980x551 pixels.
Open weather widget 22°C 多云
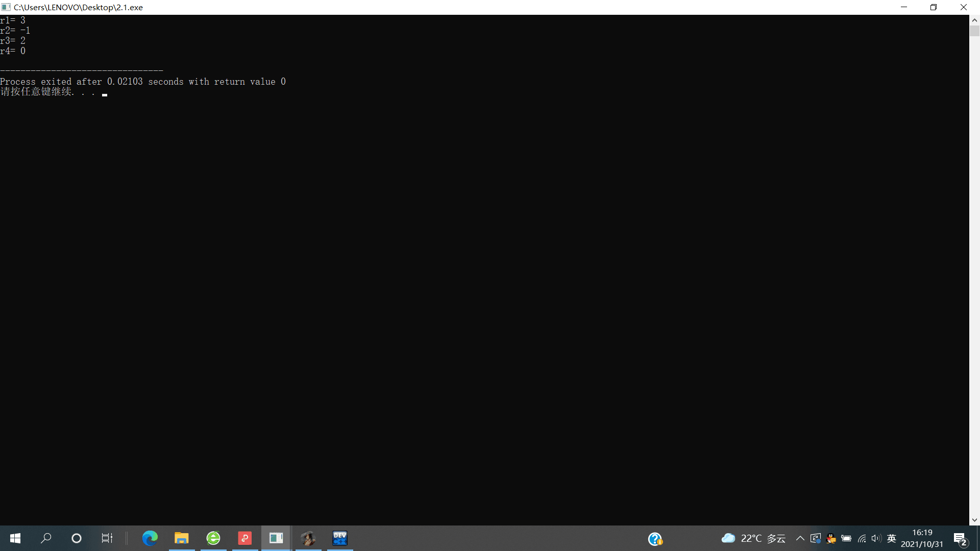click(753, 539)
